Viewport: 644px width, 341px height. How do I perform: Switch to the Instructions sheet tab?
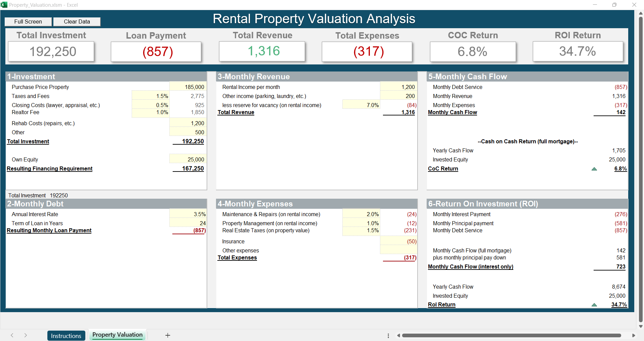66,336
